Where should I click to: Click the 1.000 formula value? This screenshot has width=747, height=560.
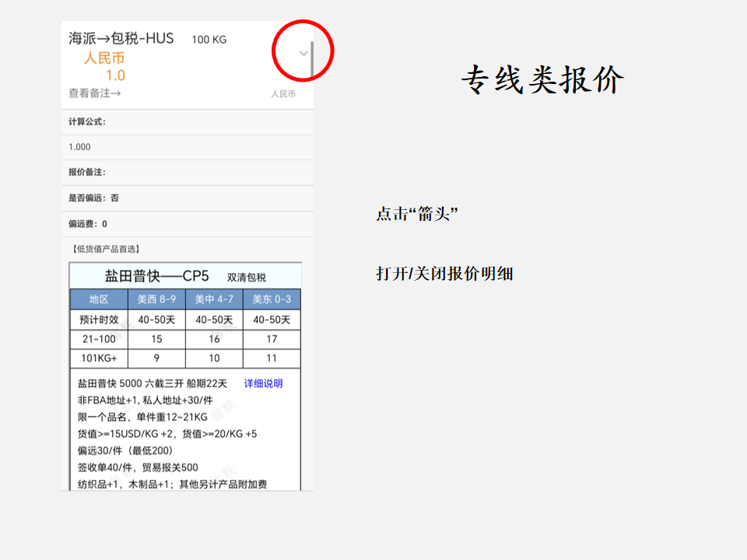coord(79,147)
